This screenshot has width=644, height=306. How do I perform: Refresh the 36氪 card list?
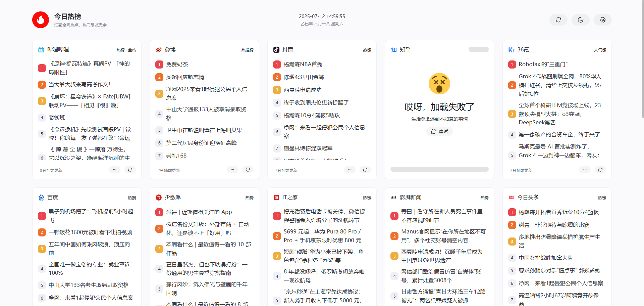[x=600, y=170]
